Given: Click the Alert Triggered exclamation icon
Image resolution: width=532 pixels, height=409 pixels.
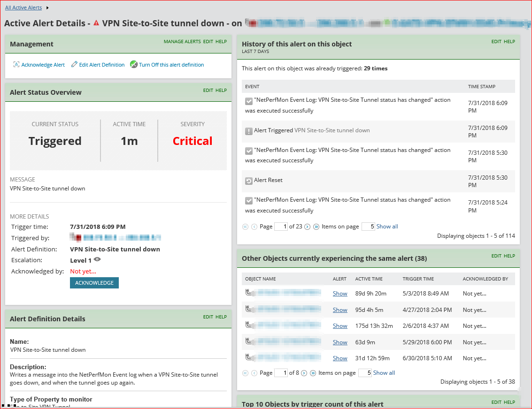Looking at the screenshot, I should coord(249,131).
